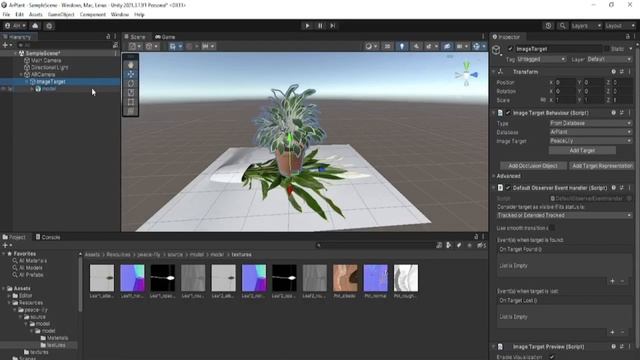This screenshot has height=360, width=640.
Task: Open Transform component presets icon
Action: tap(621, 72)
